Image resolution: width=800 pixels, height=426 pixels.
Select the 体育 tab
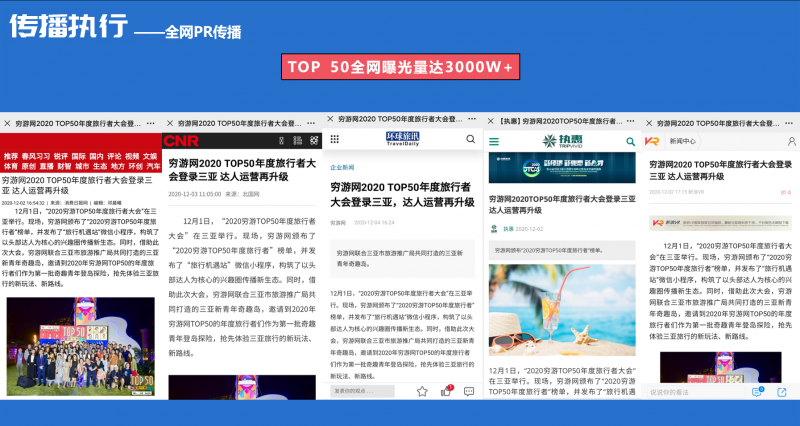(11, 166)
